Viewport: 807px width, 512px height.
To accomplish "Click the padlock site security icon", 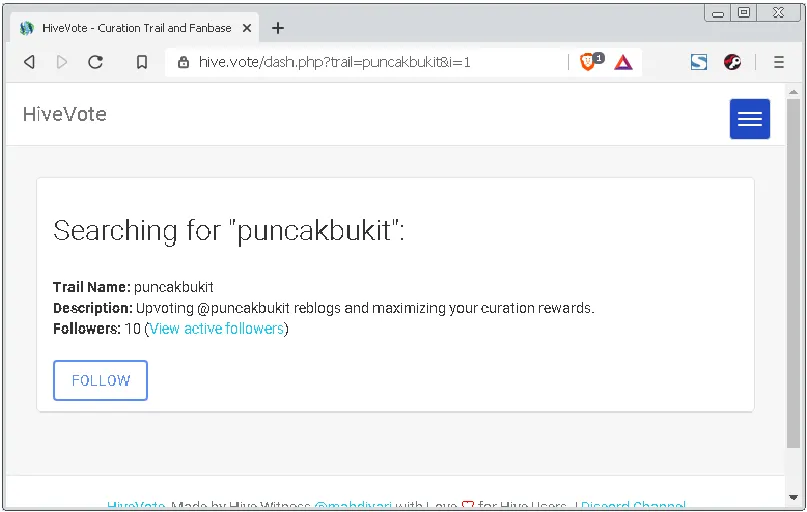I will 183,62.
